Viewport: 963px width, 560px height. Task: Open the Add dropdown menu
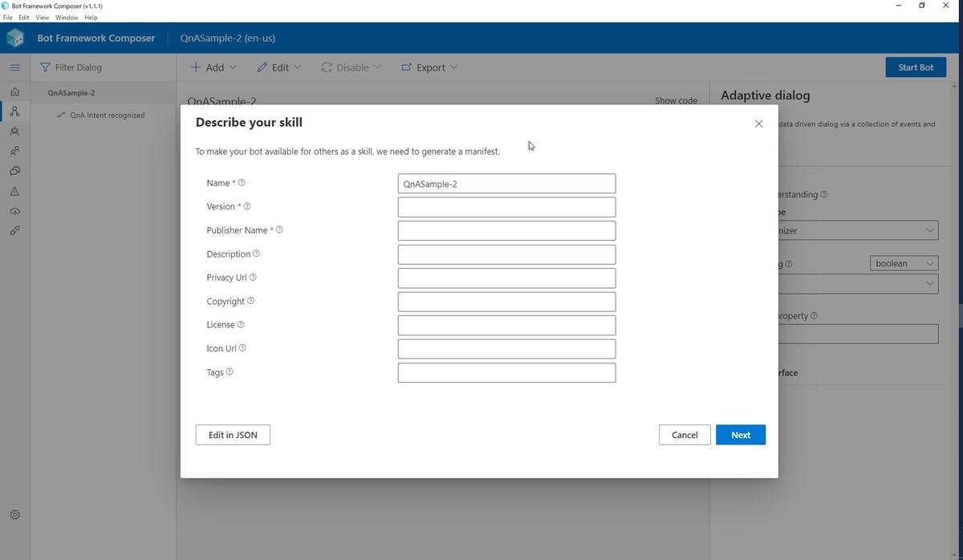pyautogui.click(x=213, y=67)
